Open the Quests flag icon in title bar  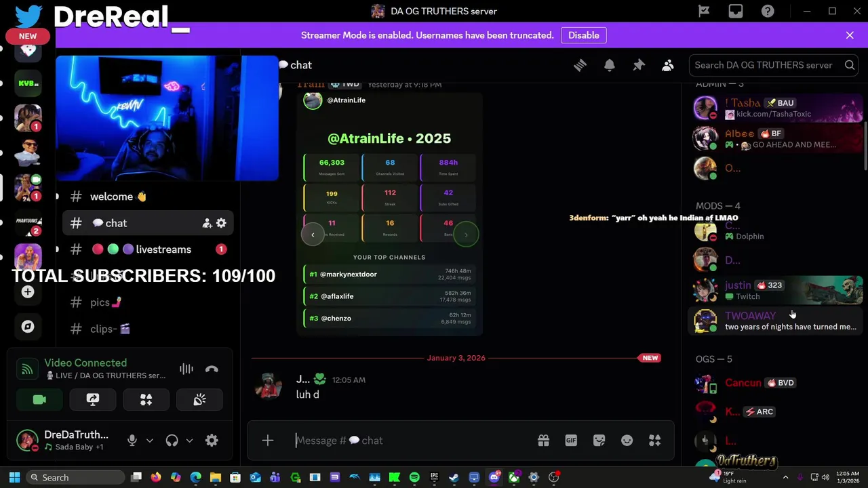pos(704,11)
